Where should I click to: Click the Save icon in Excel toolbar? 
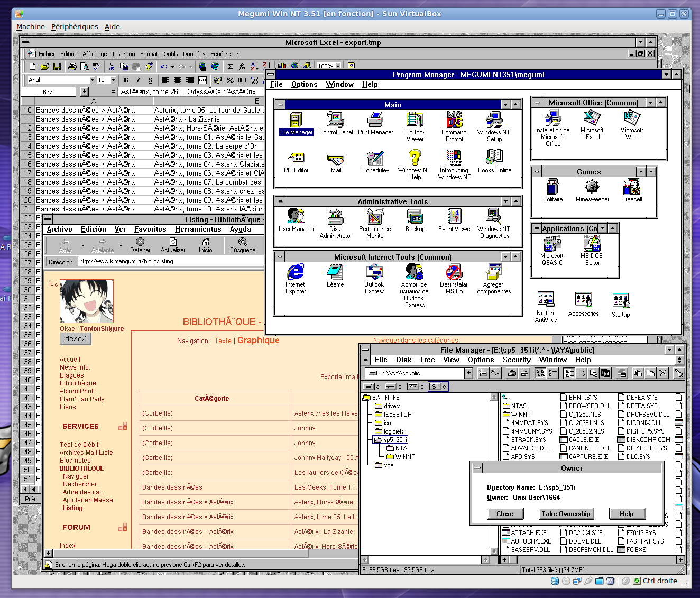click(x=57, y=67)
